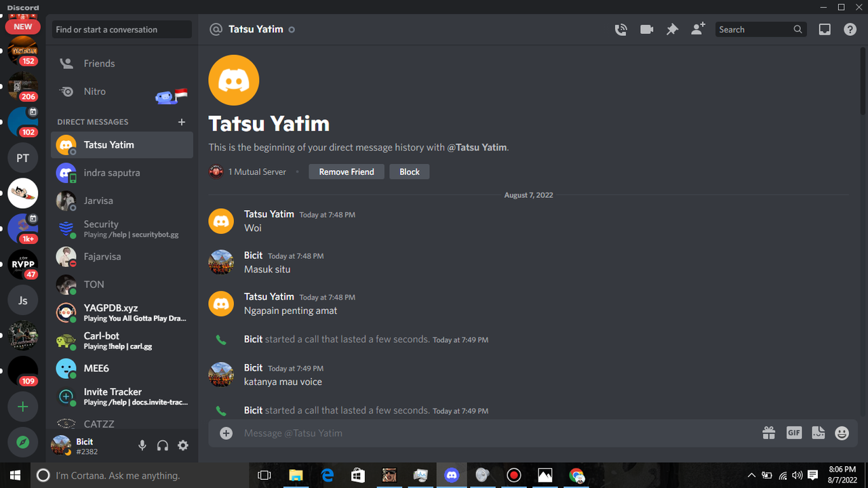Click the Remove Friend button
Screen dimensions: 868x488
(x=347, y=171)
